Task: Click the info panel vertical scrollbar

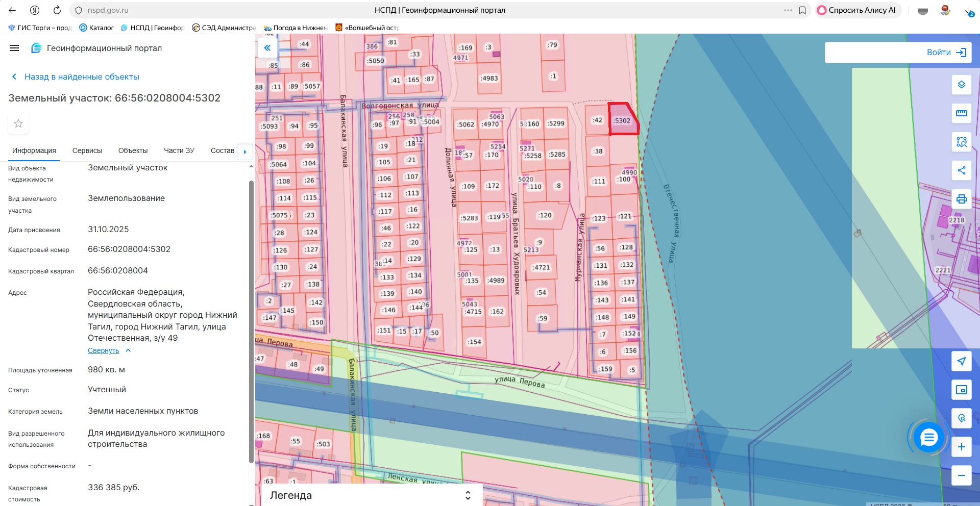Action: click(x=251, y=321)
